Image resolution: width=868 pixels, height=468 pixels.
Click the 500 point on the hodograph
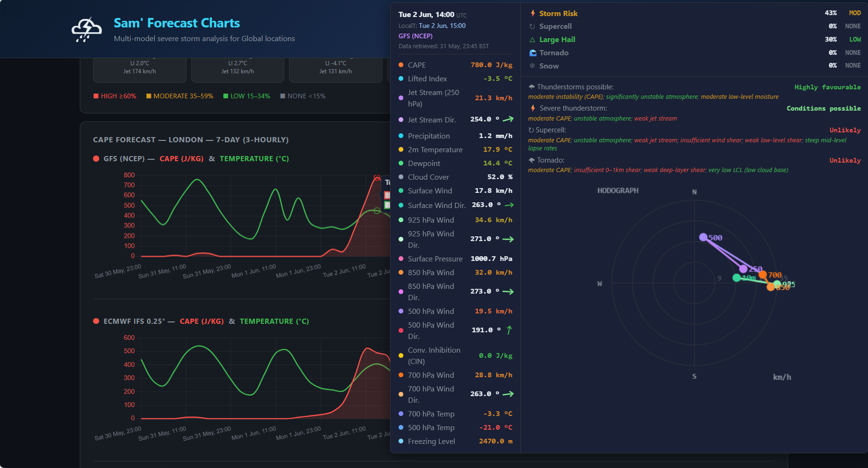(703, 237)
